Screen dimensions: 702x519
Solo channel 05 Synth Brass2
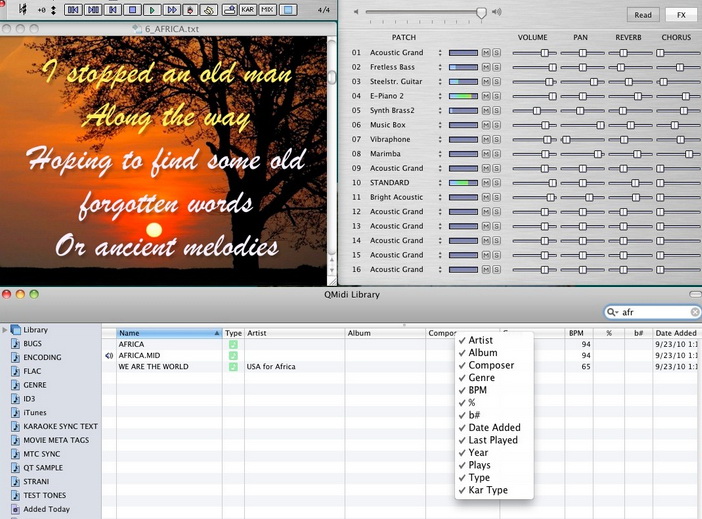pyautogui.click(x=497, y=111)
